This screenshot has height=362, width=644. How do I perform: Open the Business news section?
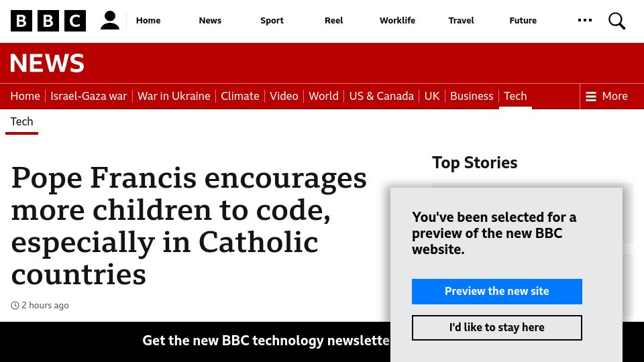tap(472, 96)
